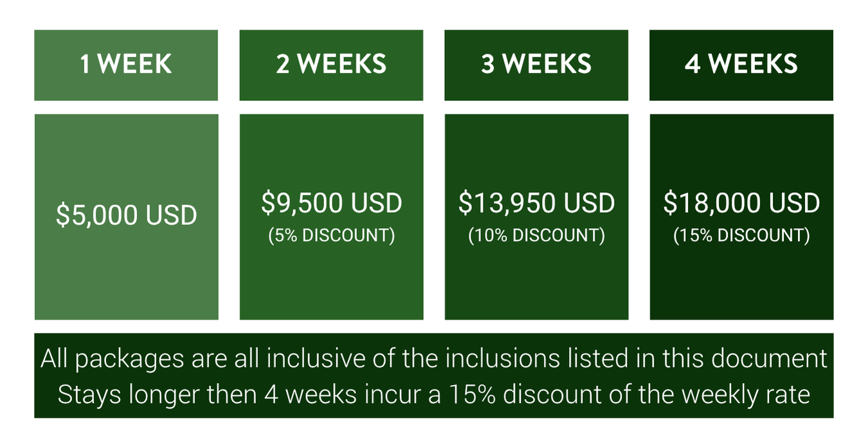
Task: Click the (10% DISCOUNT) label
Action: pos(536,235)
